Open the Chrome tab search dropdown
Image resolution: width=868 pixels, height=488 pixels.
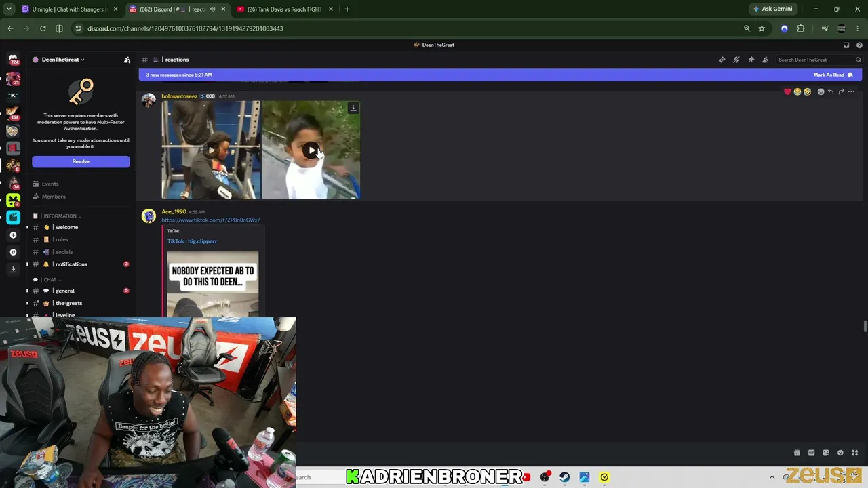coord(9,9)
